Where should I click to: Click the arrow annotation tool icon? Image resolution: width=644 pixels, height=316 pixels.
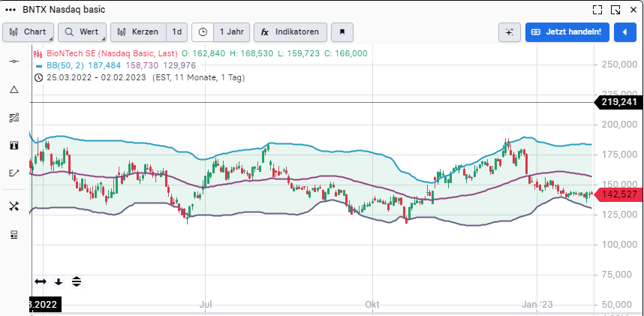pyautogui.click(x=14, y=173)
